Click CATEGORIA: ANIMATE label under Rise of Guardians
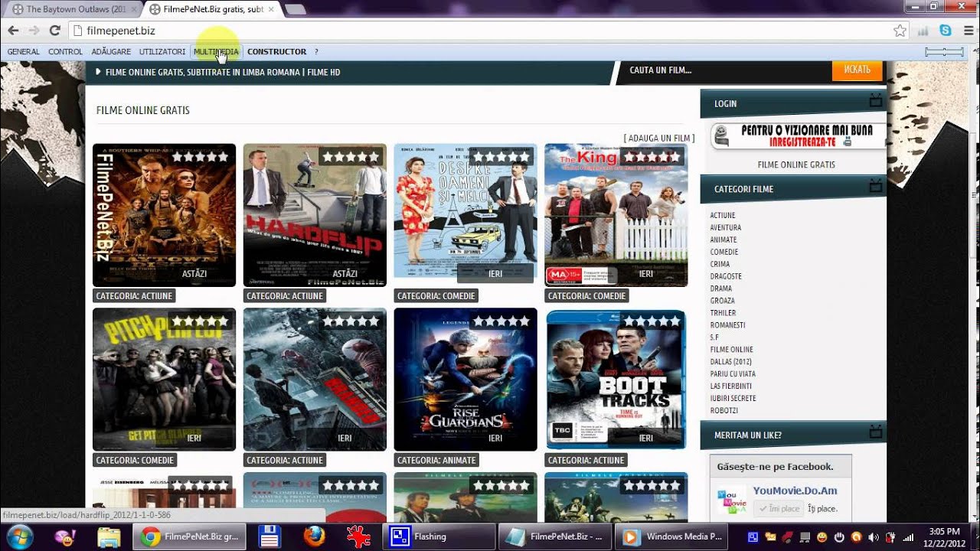Image resolution: width=980 pixels, height=551 pixels. (x=436, y=460)
